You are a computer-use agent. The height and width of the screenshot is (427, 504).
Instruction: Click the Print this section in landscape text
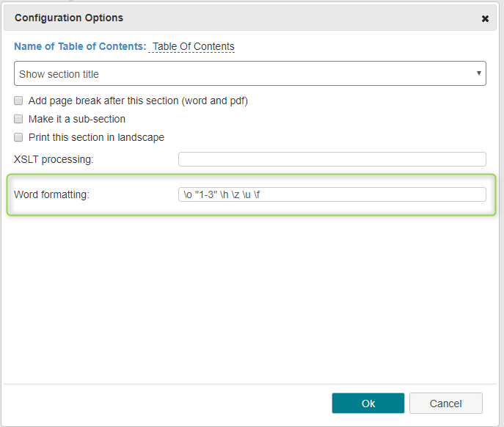point(96,137)
